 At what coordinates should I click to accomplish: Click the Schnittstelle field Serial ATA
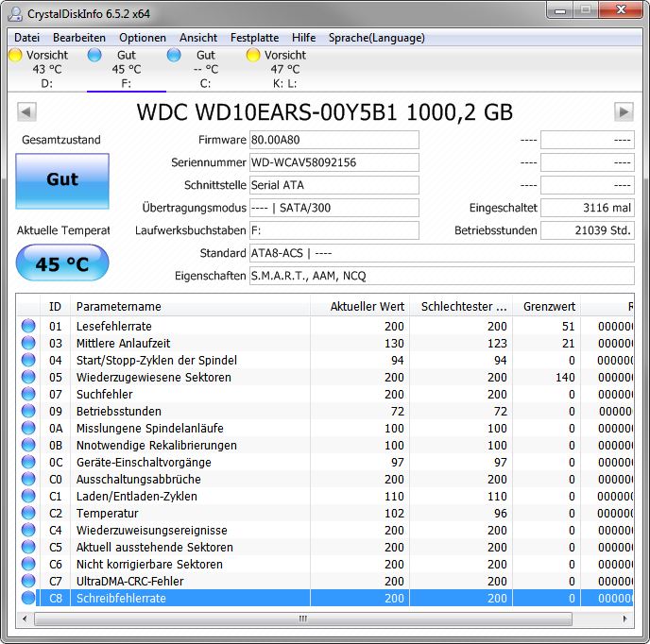pos(334,185)
